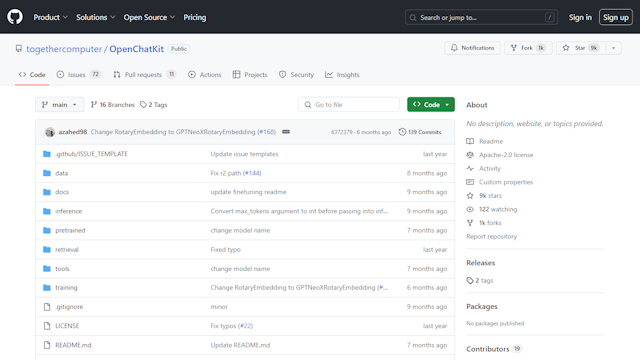Open the GitHub home logo

(x=15, y=17)
